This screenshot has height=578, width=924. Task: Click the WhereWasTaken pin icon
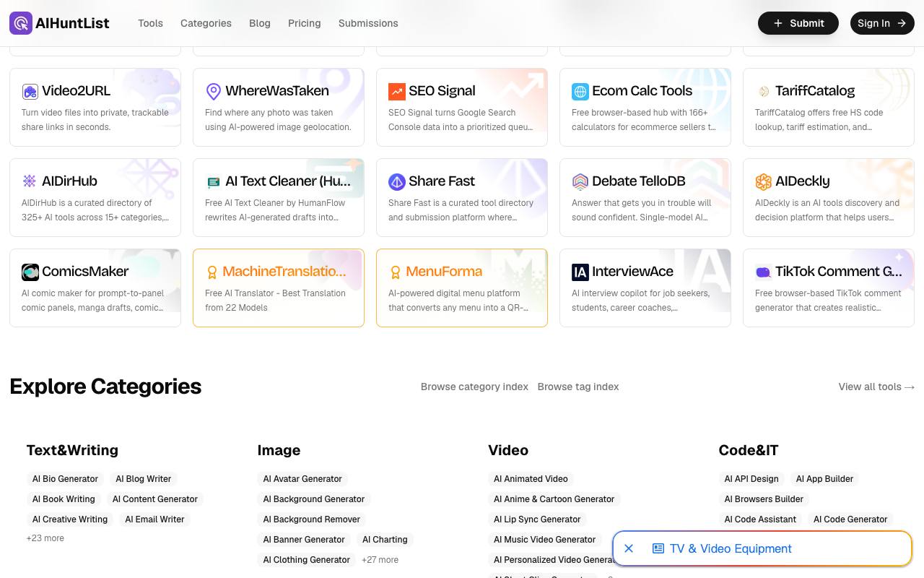[x=214, y=91]
